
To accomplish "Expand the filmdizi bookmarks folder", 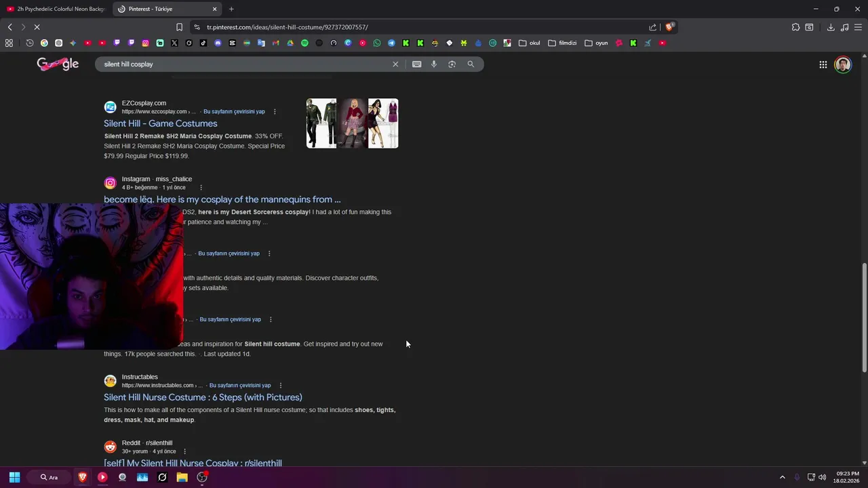I will click(562, 43).
